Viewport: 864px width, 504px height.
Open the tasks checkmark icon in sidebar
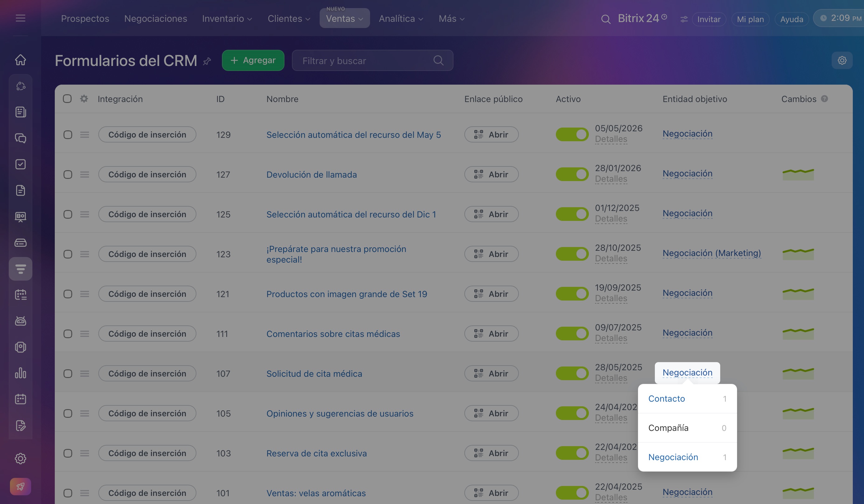[x=21, y=164]
